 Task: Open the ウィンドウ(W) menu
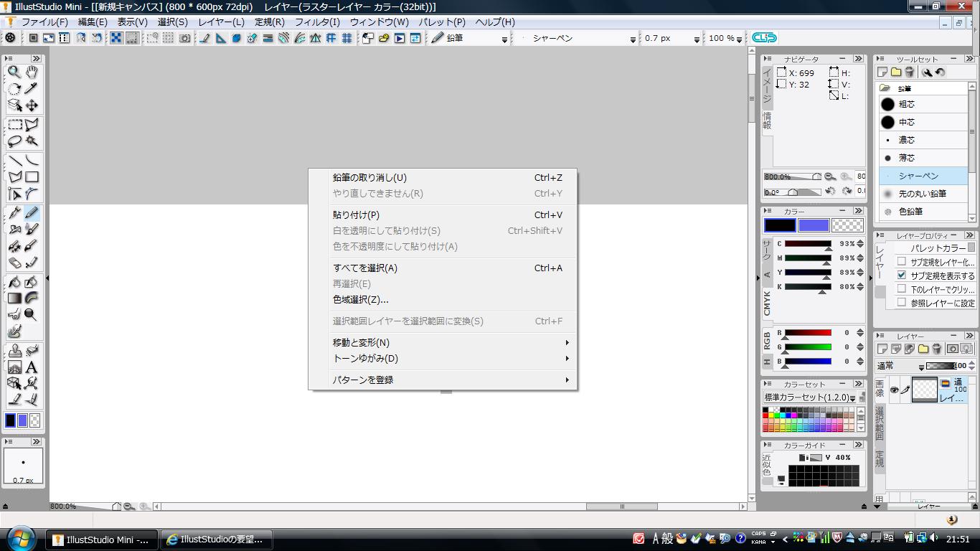click(379, 22)
